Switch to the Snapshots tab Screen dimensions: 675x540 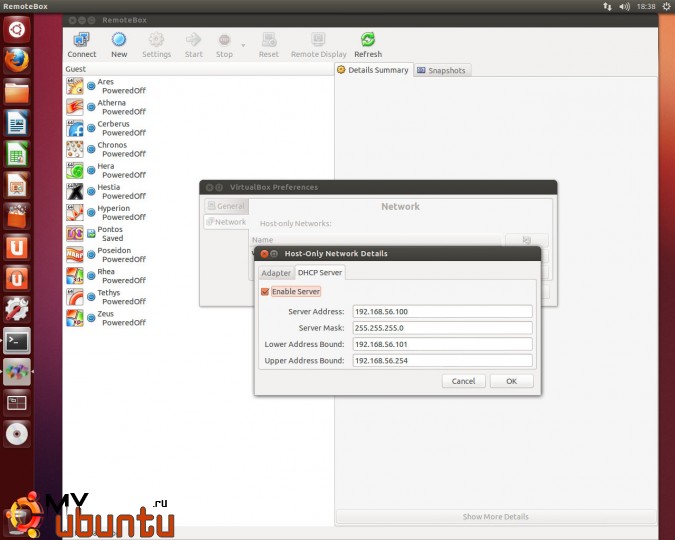[441, 70]
